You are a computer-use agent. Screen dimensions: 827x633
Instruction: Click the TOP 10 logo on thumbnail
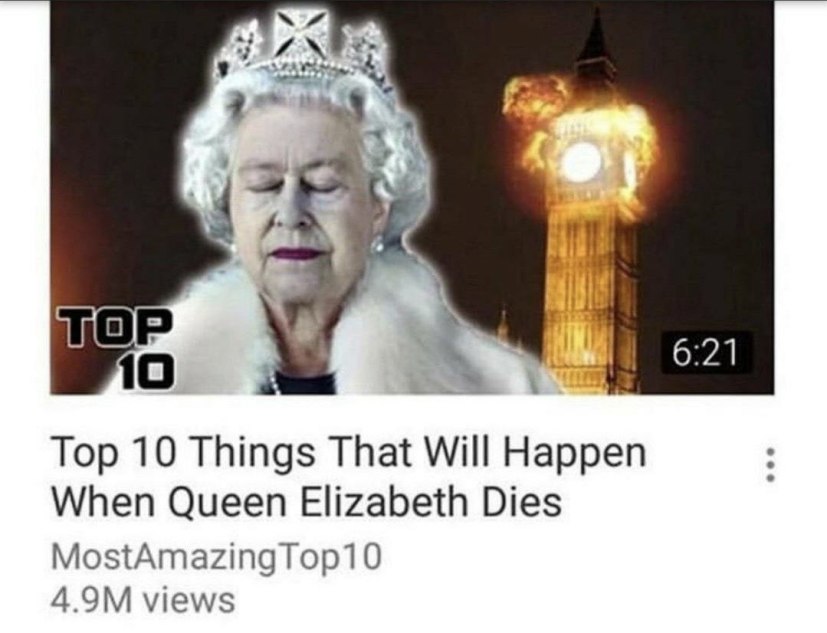click(x=115, y=349)
